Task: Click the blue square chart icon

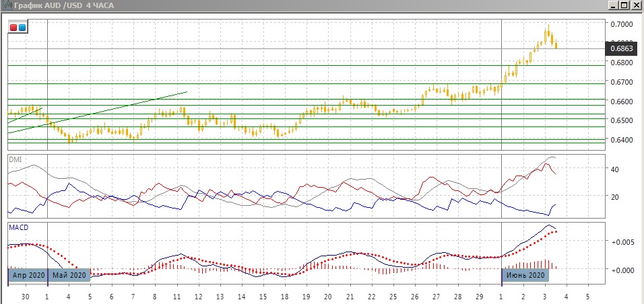Action: 22,28
